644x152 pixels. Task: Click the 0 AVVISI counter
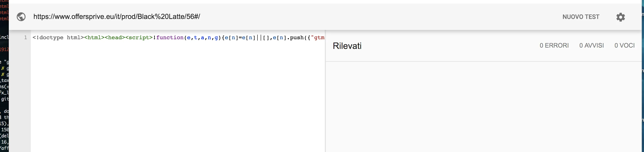point(591,45)
